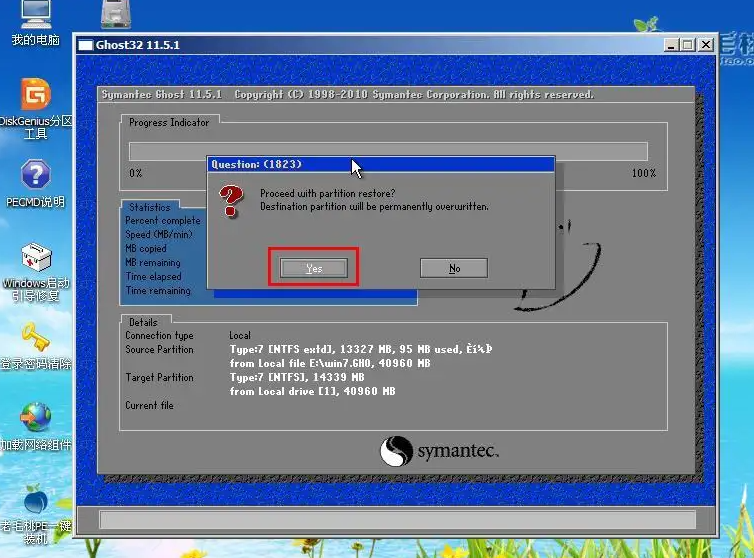
Task: Click the 'Source Partition' label
Action: tap(159, 349)
